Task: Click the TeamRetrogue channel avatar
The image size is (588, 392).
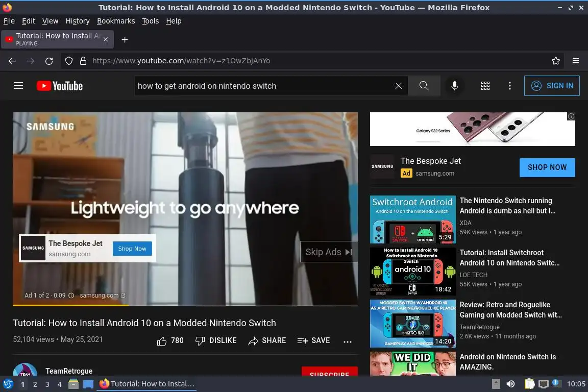Action: [25, 370]
